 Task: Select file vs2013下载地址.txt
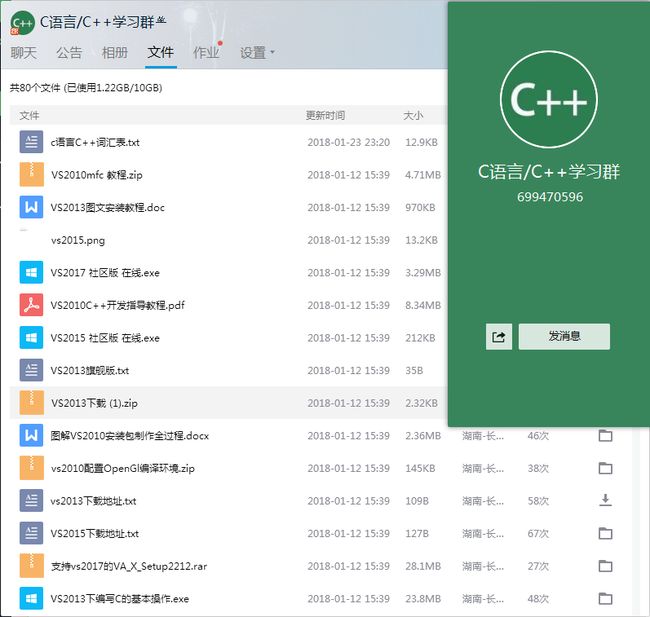pos(93,501)
